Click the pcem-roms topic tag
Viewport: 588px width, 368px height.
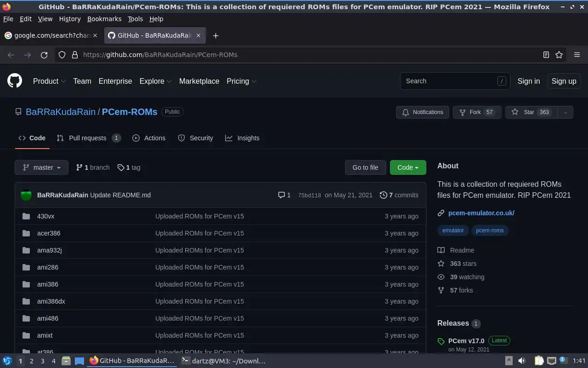click(490, 230)
